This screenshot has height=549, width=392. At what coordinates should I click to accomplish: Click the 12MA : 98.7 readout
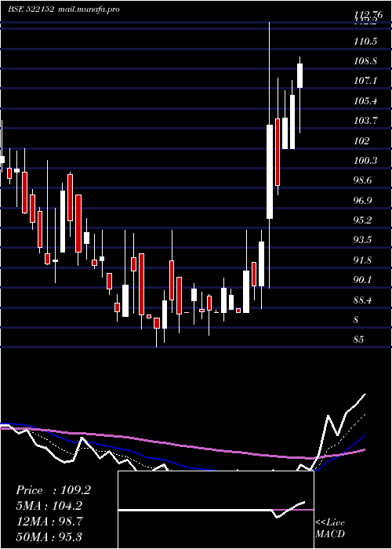(49, 522)
